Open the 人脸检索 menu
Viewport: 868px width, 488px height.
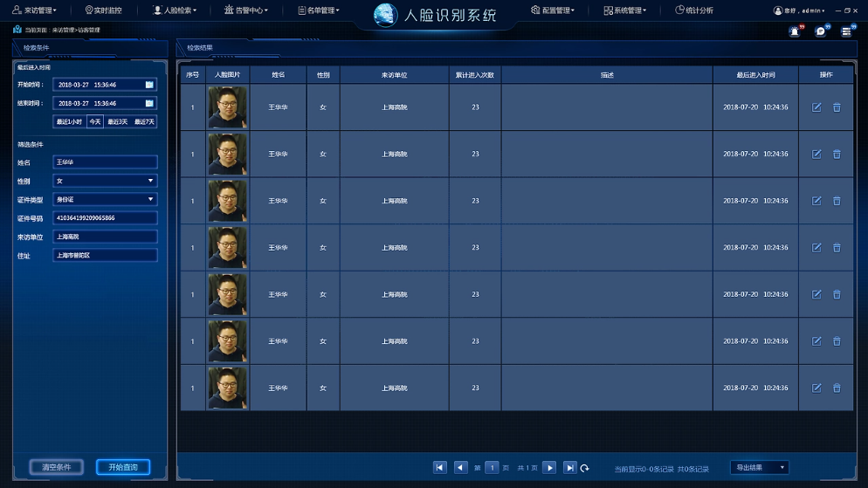175,10
